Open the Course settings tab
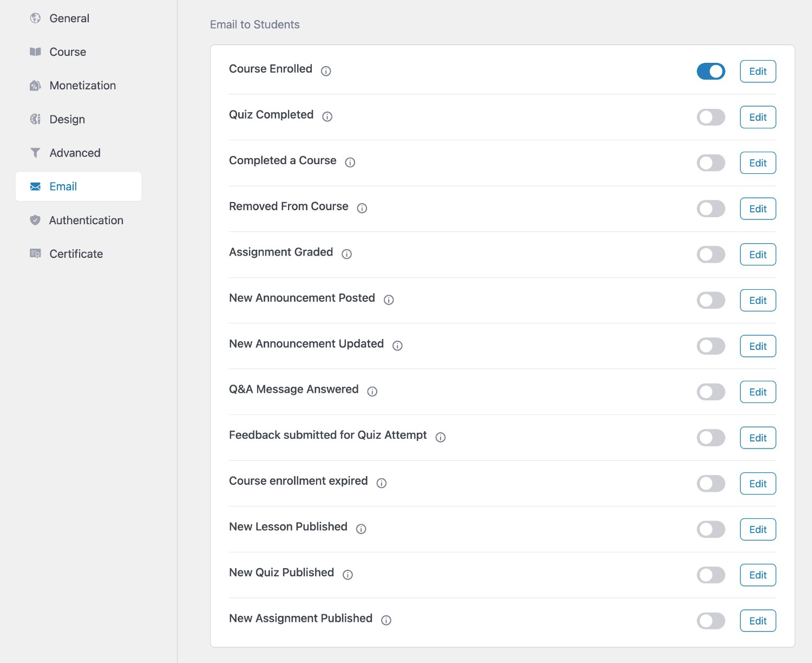812x663 pixels. point(78,52)
